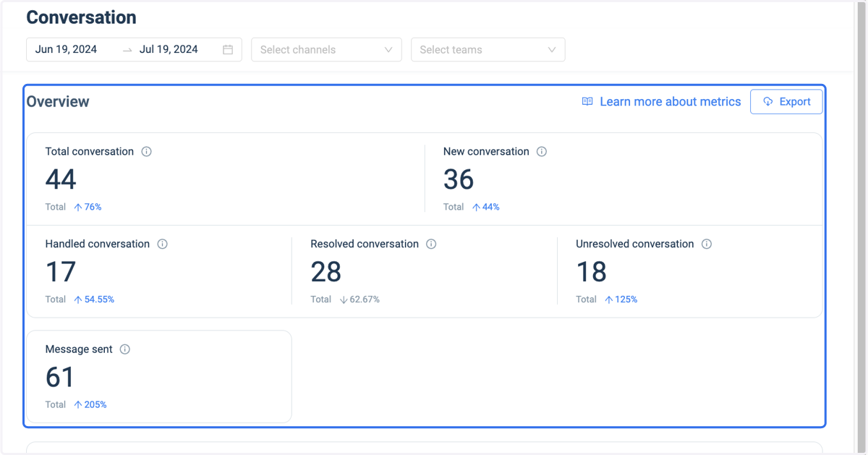The height and width of the screenshot is (455, 868).
Task: Click the 62.67% decrease indicator
Action: tap(359, 299)
